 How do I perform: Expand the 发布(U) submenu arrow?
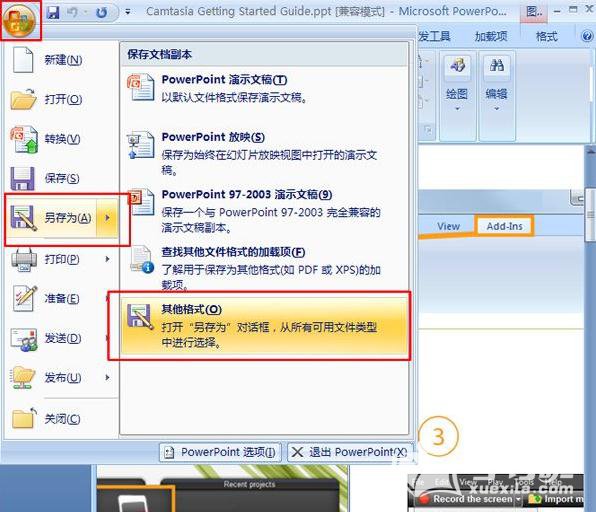coord(108,377)
